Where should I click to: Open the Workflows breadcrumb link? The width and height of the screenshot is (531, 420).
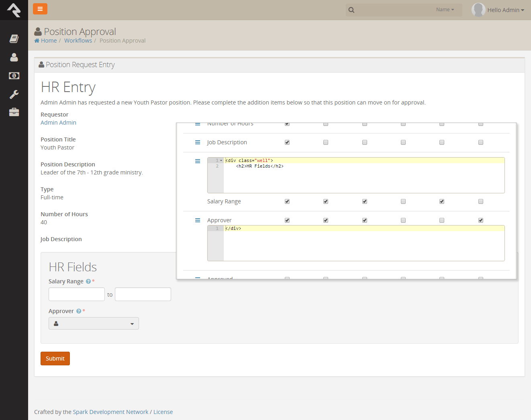(78, 41)
